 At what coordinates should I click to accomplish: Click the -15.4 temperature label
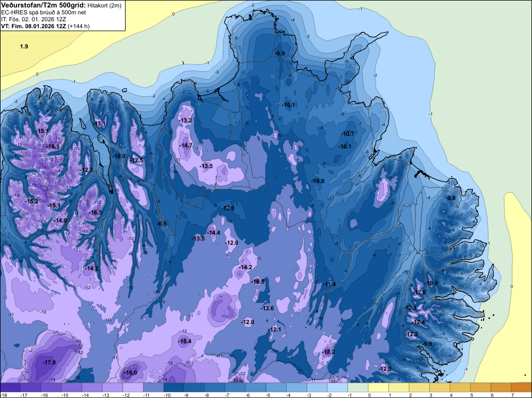[185, 341]
